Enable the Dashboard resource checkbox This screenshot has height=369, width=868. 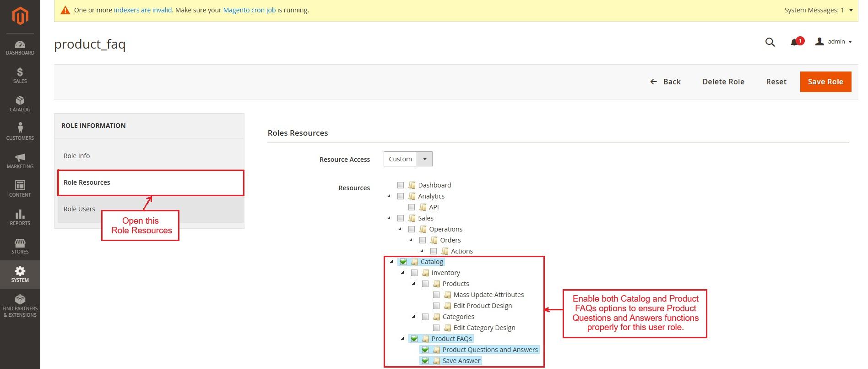tap(401, 185)
